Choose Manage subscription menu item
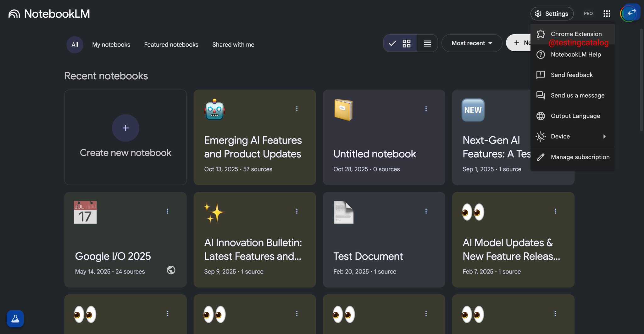The image size is (644, 334). tap(573, 157)
